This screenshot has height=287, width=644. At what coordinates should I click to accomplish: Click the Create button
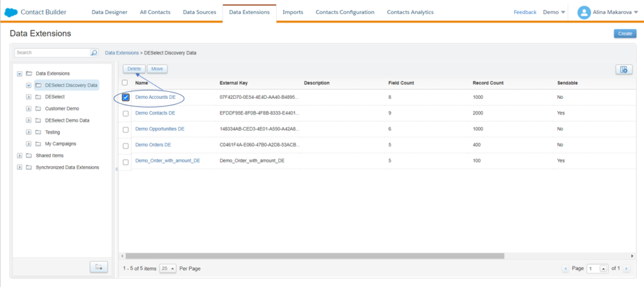click(625, 33)
